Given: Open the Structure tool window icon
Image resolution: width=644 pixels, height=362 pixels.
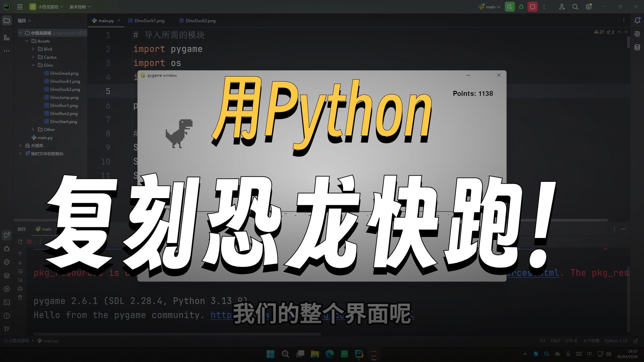Looking at the screenshot, I should pos(7,38).
